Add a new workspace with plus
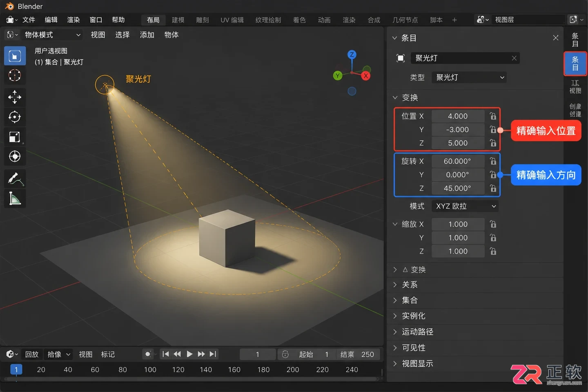This screenshot has width=588, height=392. coord(454,20)
